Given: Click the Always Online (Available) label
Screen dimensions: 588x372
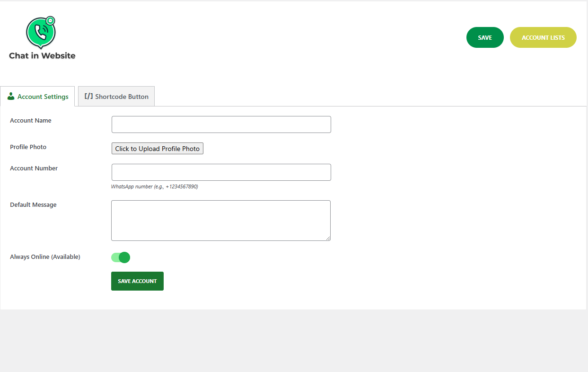Looking at the screenshot, I should pos(45,257).
